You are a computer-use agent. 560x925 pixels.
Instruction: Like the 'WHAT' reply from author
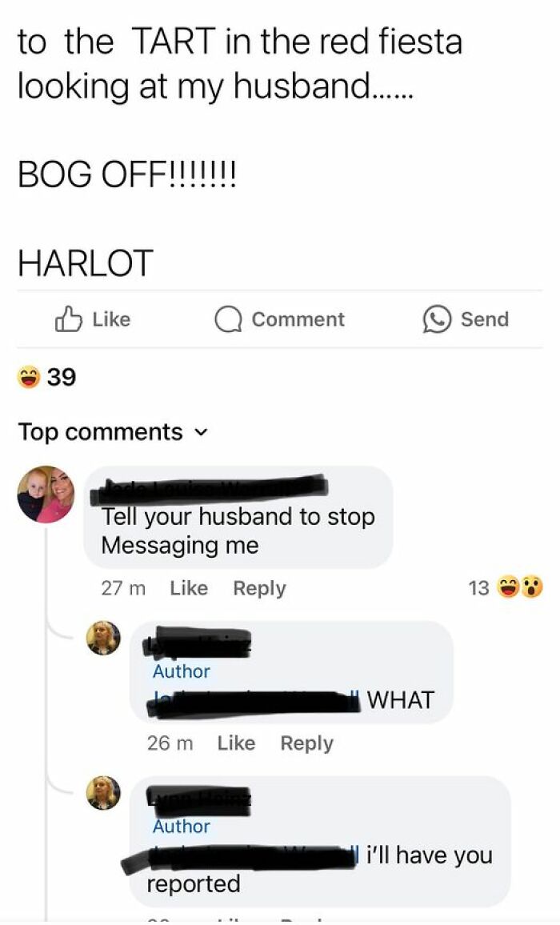pos(236,743)
